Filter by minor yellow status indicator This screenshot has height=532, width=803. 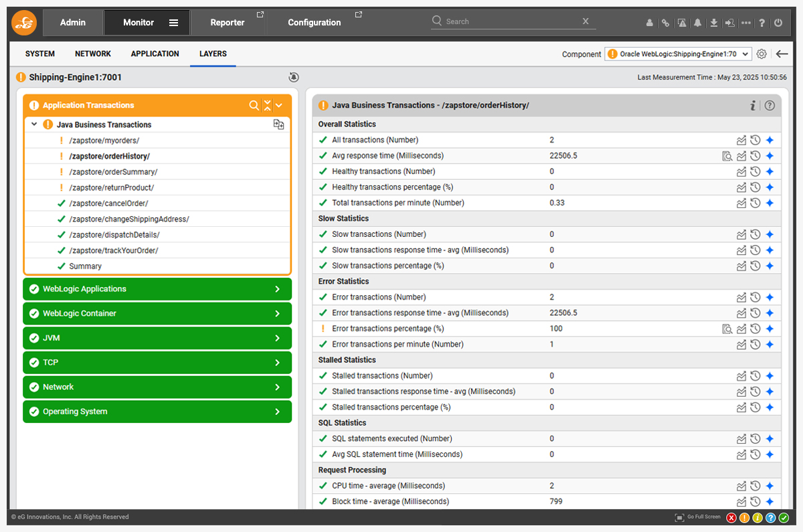click(x=757, y=518)
